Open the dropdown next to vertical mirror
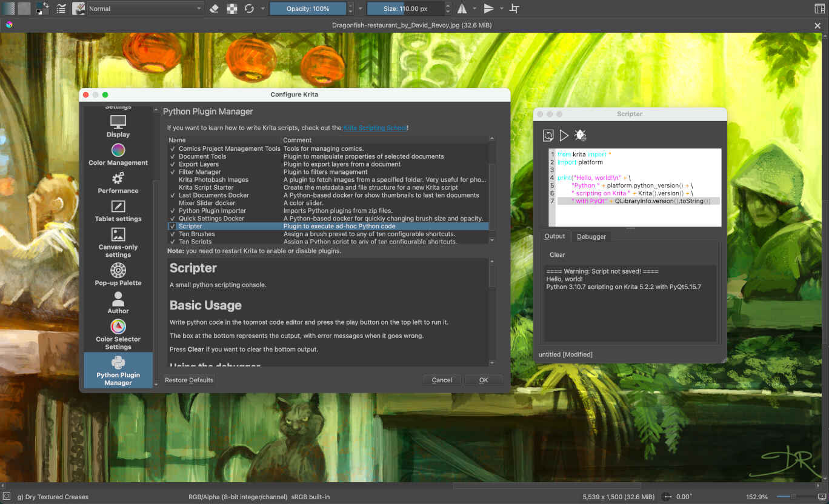Viewport: 829px width, 504px height. click(x=501, y=8)
